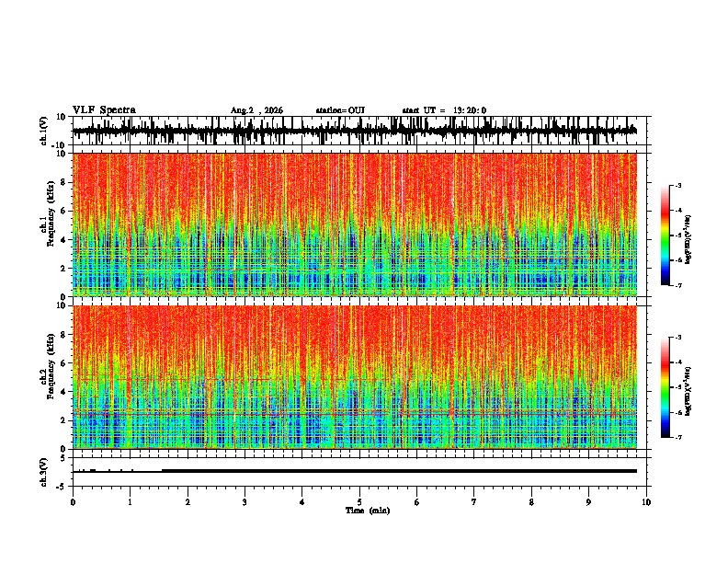Screen dimensions: 728x563
Task: Click inside the ch.2 spectrogram panel
Action: point(355,377)
